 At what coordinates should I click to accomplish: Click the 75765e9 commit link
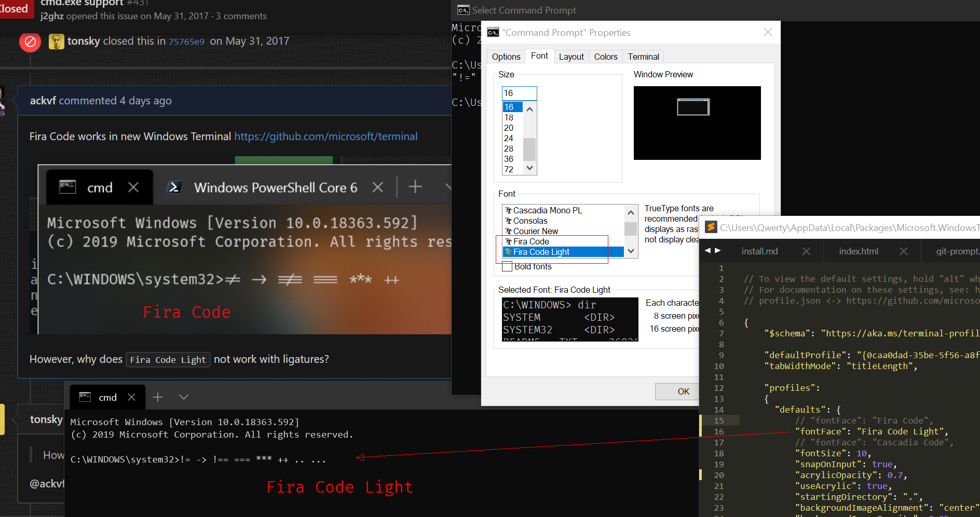(187, 41)
